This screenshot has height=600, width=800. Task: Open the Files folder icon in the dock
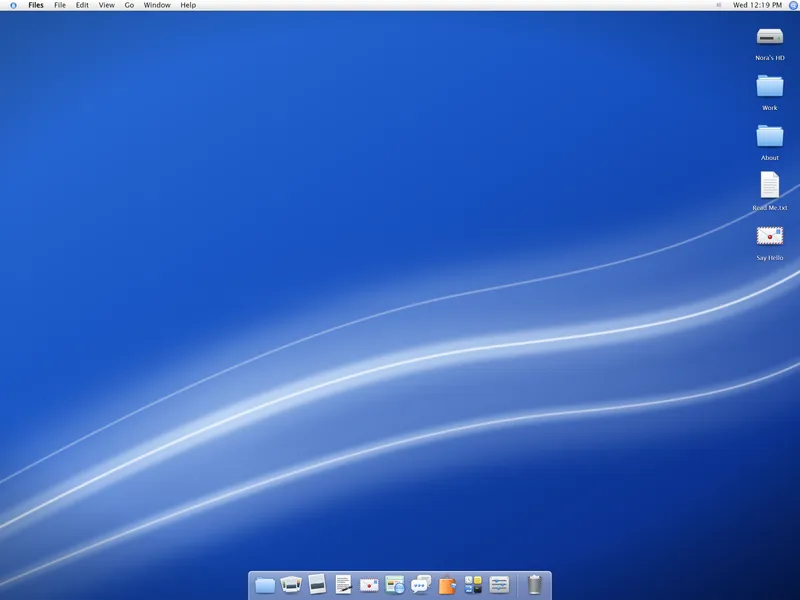pos(265,585)
